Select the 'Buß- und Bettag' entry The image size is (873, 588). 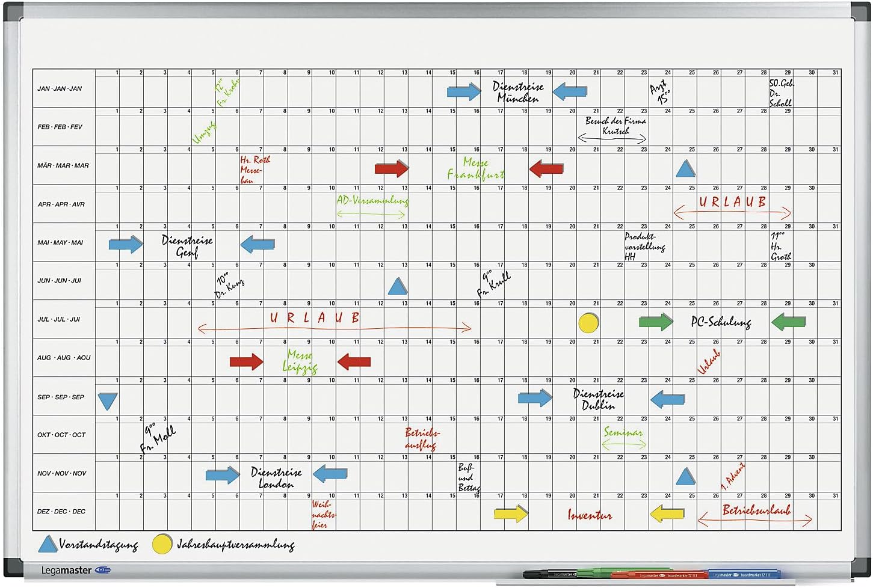tap(469, 477)
